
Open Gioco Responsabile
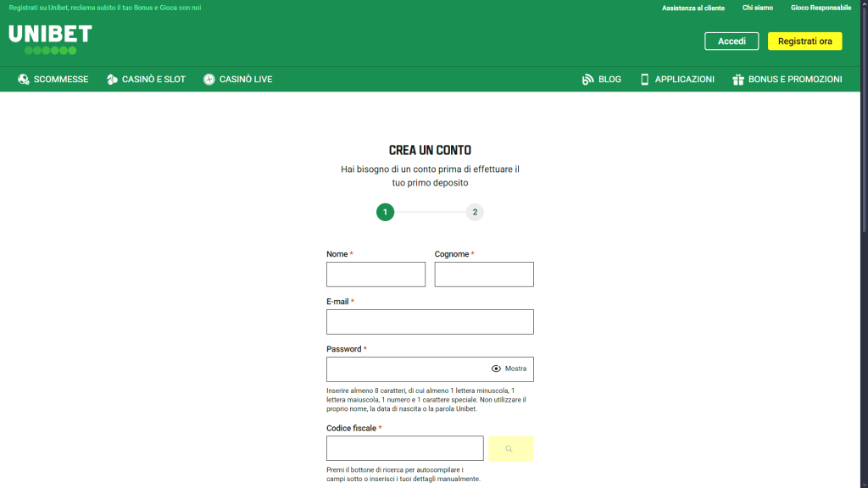821,8
